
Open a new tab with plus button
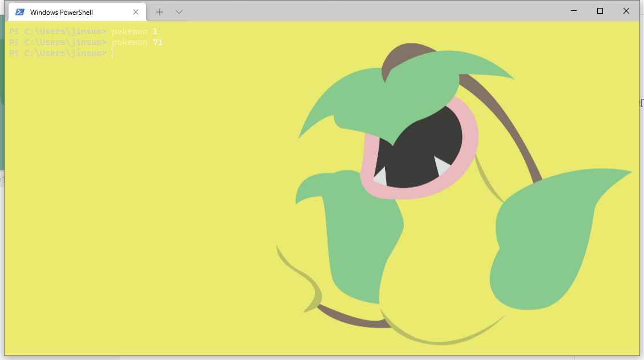[x=159, y=12]
